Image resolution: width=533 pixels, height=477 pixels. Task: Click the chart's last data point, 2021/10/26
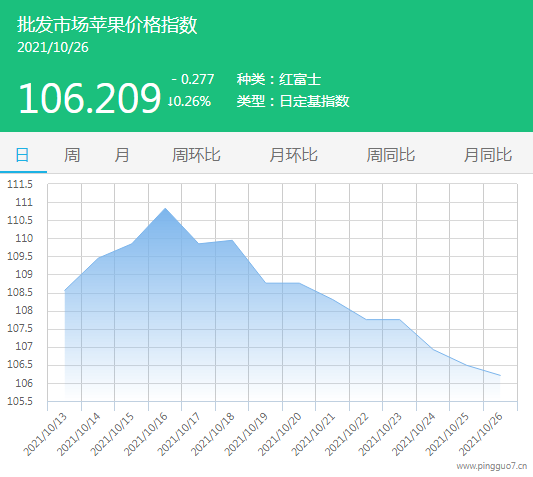pyautogui.click(x=500, y=376)
